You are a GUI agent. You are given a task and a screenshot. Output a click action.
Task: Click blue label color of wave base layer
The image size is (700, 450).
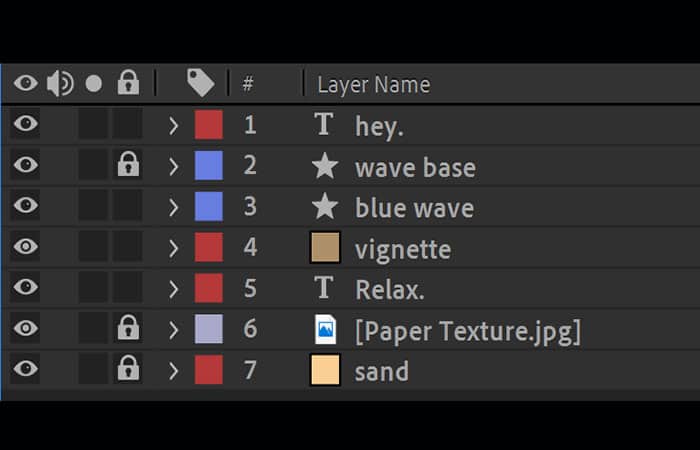tap(209, 165)
